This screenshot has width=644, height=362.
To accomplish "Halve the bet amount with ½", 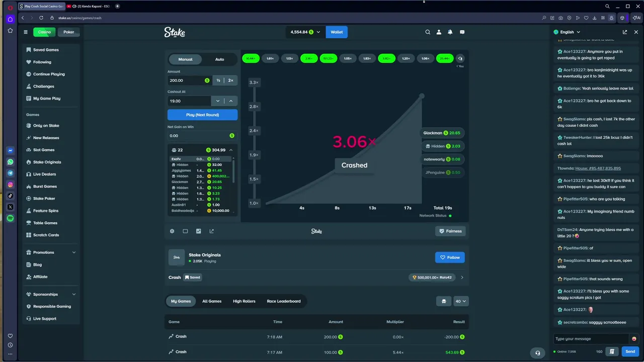I will coord(218,80).
